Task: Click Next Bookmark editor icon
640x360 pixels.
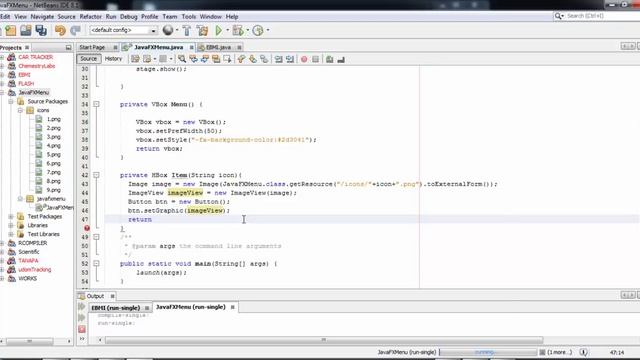Action: pyautogui.click(x=253, y=59)
